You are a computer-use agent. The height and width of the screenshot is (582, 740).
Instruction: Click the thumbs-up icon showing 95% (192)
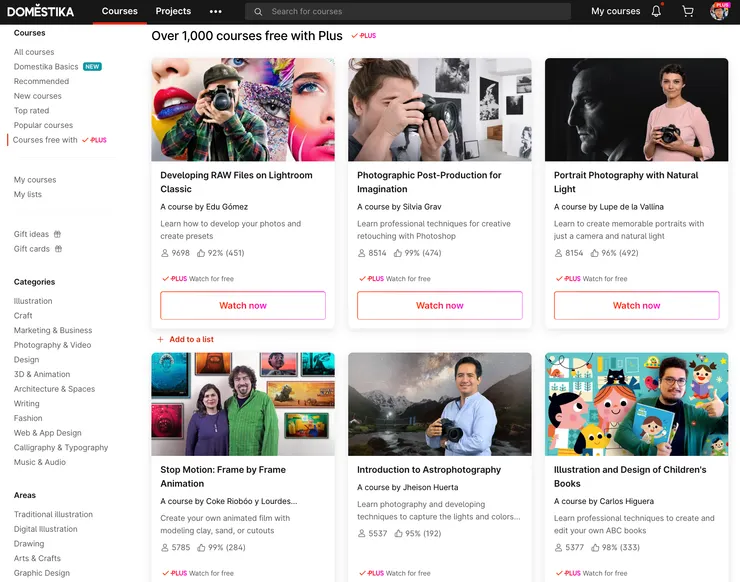399,533
